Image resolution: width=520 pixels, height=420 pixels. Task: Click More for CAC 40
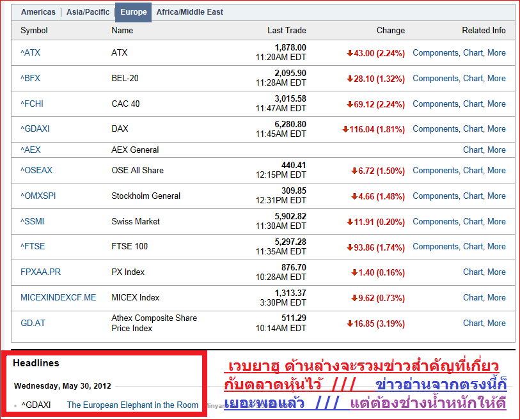point(496,104)
